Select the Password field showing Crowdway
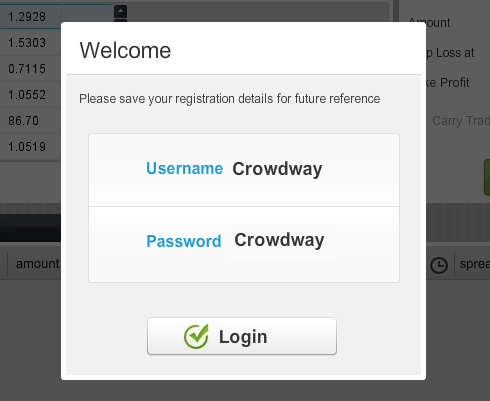The height and width of the screenshot is (401, 490). point(283,241)
